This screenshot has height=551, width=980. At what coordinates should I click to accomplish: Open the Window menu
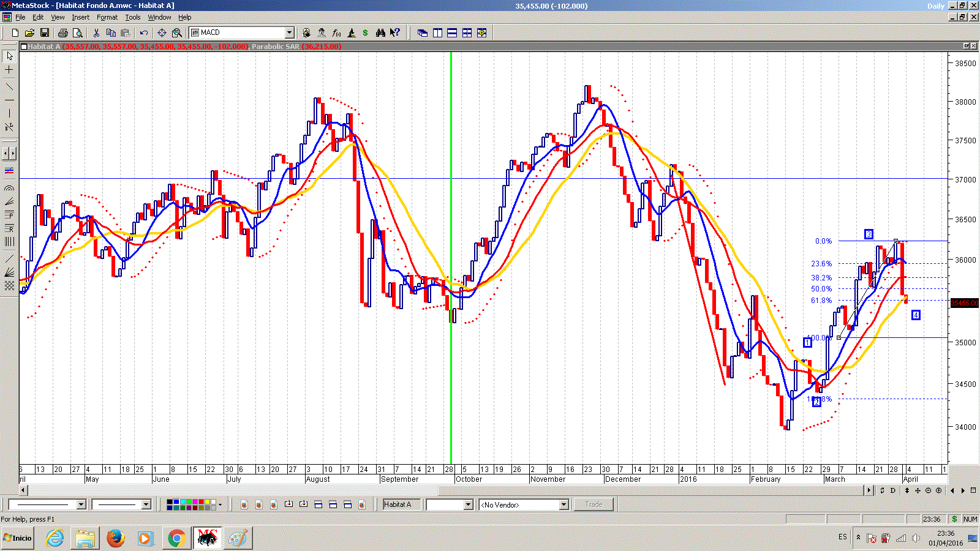click(x=159, y=17)
